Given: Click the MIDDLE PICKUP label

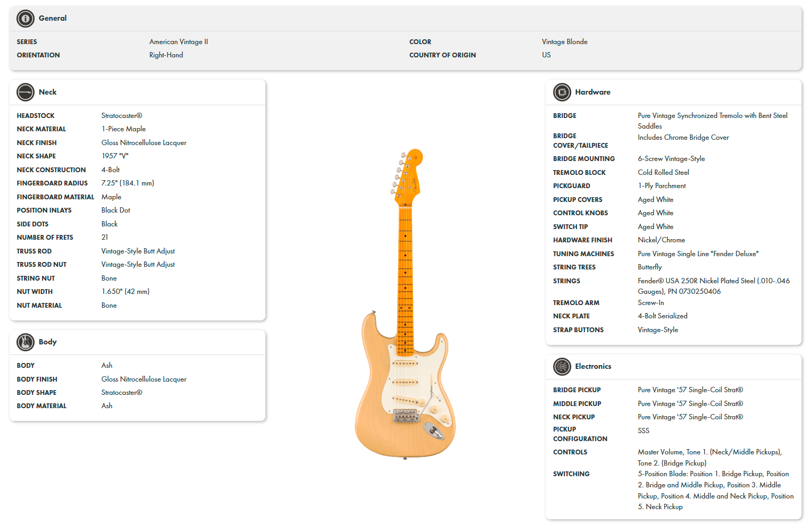Looking at the screenshot, I should pyautogui.click(x=577, y=404).
